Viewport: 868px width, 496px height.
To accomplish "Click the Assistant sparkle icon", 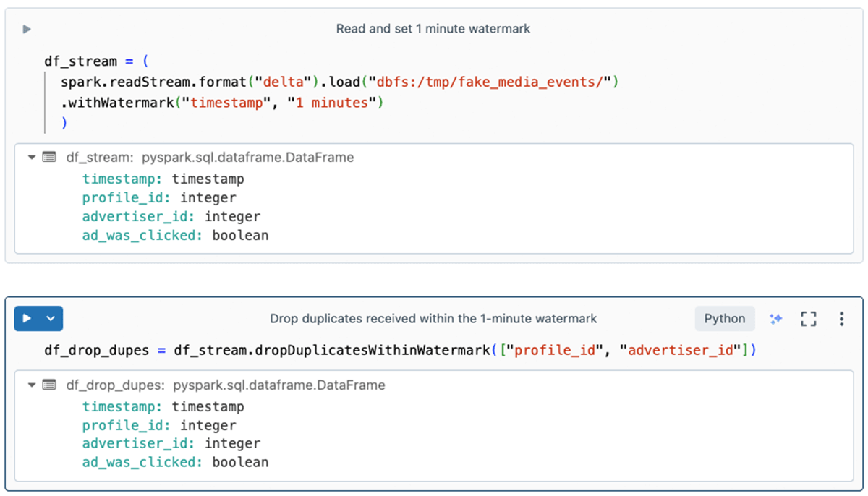I will click(x=776, y=318).
